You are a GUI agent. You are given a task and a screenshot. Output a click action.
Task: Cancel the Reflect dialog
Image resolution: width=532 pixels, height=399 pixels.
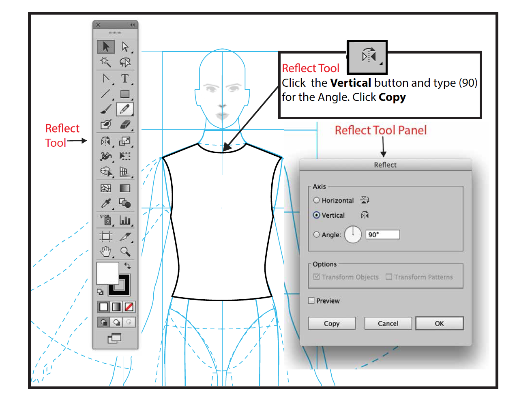click(388, 324)
